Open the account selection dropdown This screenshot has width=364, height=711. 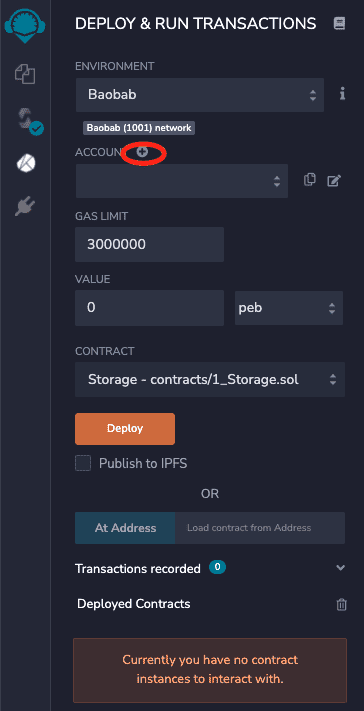(x=182, y=181)
